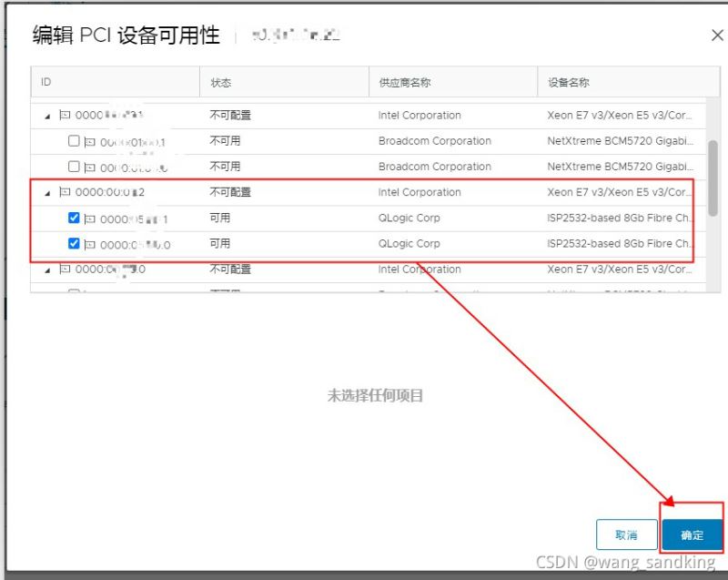728x580 pixels.
Task: Click the device icon of the second Broadcom row
Action: (89, 167)
